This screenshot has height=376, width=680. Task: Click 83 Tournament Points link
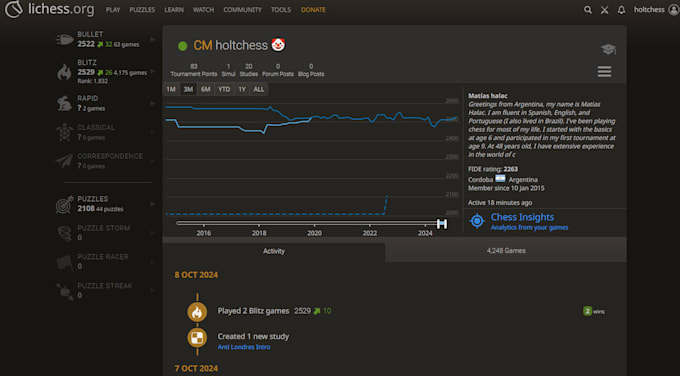pos(194,70)
